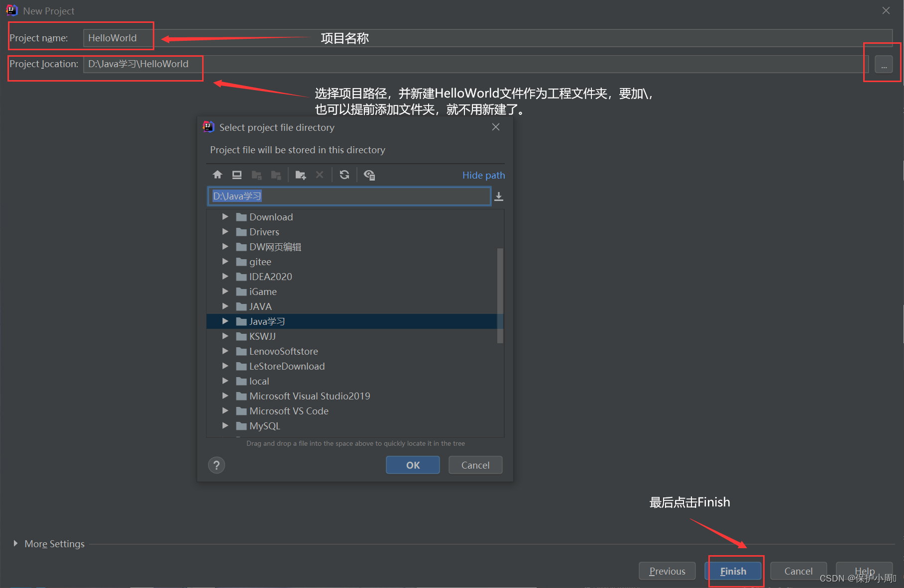Image resolution: width=904 pixels, height=588 pixels.
Task: Close the New Project window
Action: (x=886, y=10)
